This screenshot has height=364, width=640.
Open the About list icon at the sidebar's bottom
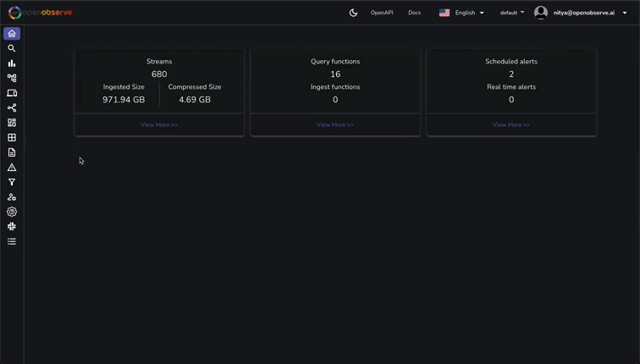click(x=12, y=241)
